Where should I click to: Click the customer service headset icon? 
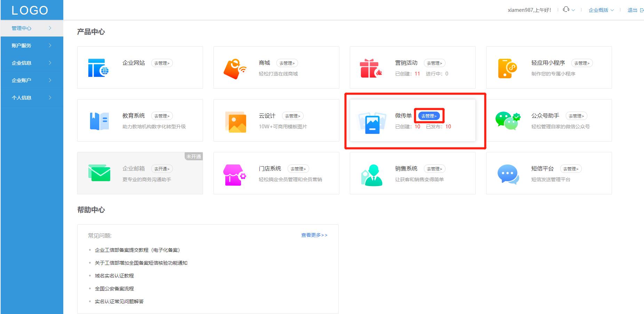point(566,9)
